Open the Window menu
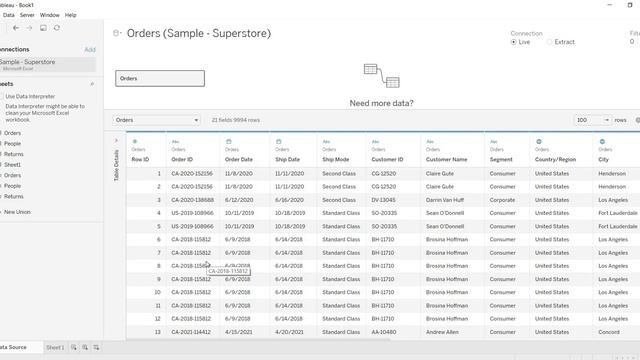Viewport: 640px width, 360px height. [49, 15]
